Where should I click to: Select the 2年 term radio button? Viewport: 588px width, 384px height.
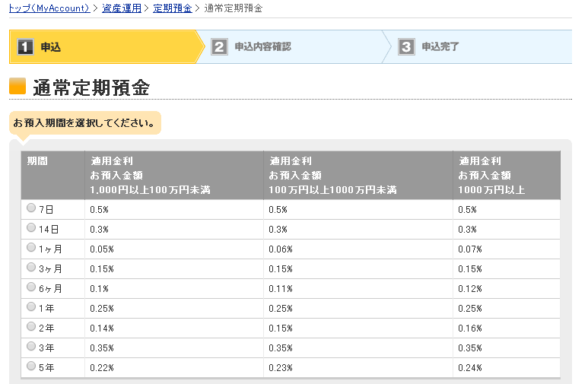(x=31, y=327)
